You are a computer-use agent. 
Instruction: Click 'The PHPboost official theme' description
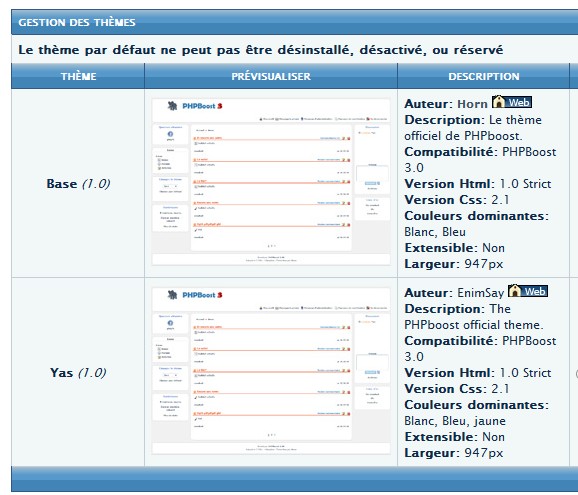click(x=474, y=317)
